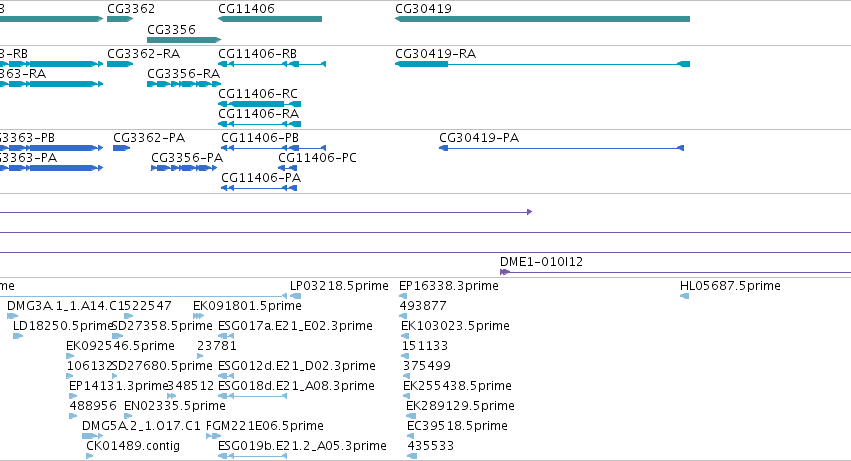
Task: Click the CG3362 gene arrow
Action: (x=120, y=19)
